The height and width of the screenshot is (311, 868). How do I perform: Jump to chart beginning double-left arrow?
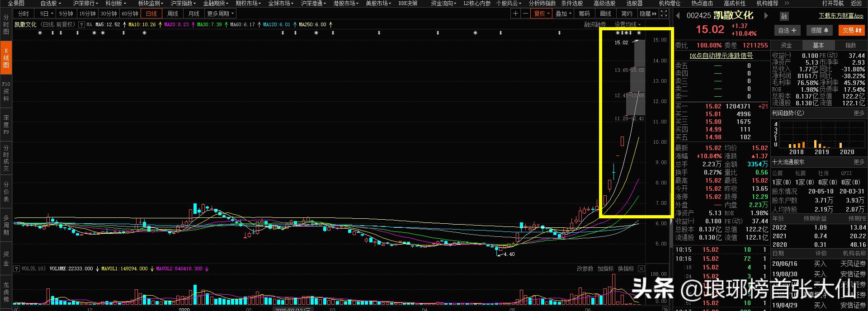[x=16, y=309]
